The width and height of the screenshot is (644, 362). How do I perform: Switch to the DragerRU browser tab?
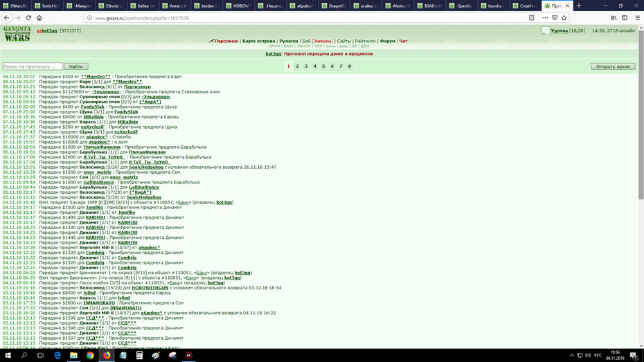(x=334, y=6)
